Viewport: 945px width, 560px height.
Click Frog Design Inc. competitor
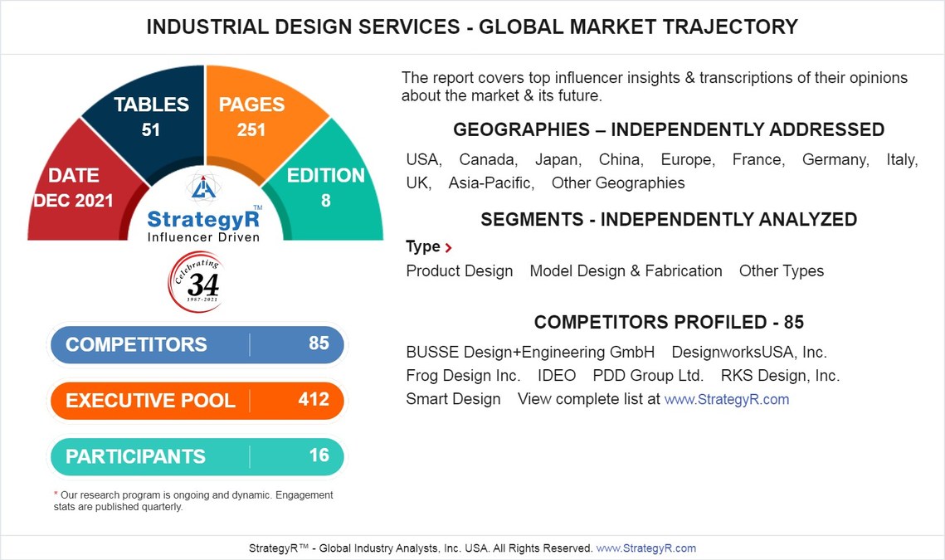(463, 376)
